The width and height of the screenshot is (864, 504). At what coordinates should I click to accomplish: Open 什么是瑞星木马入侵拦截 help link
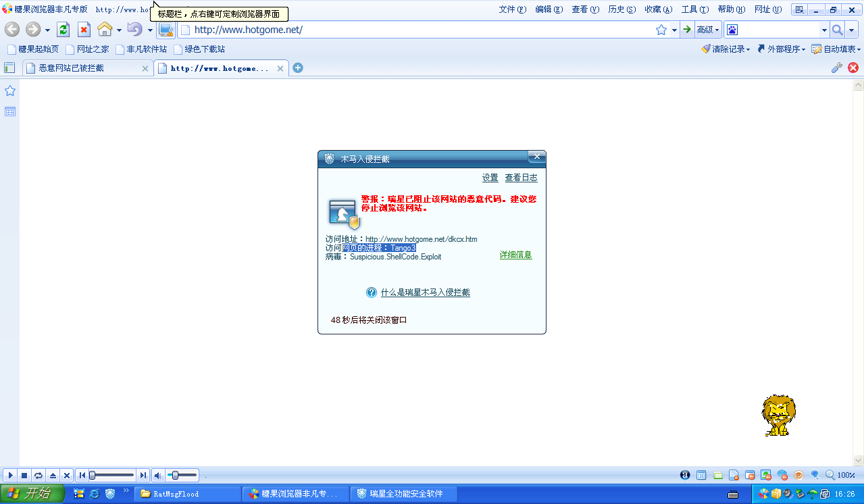coord(425,293)
